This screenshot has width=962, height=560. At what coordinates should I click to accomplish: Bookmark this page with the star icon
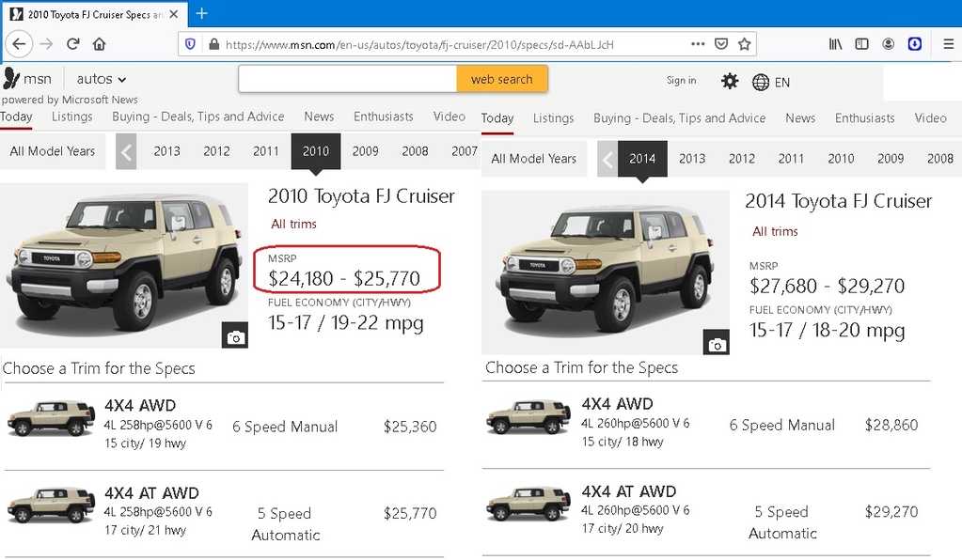point(744,44)
